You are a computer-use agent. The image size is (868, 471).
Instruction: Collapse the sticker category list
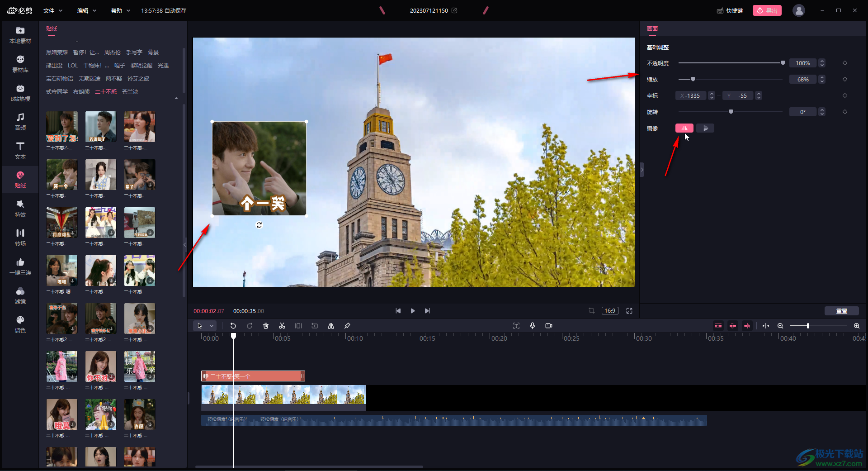point(176,98)
